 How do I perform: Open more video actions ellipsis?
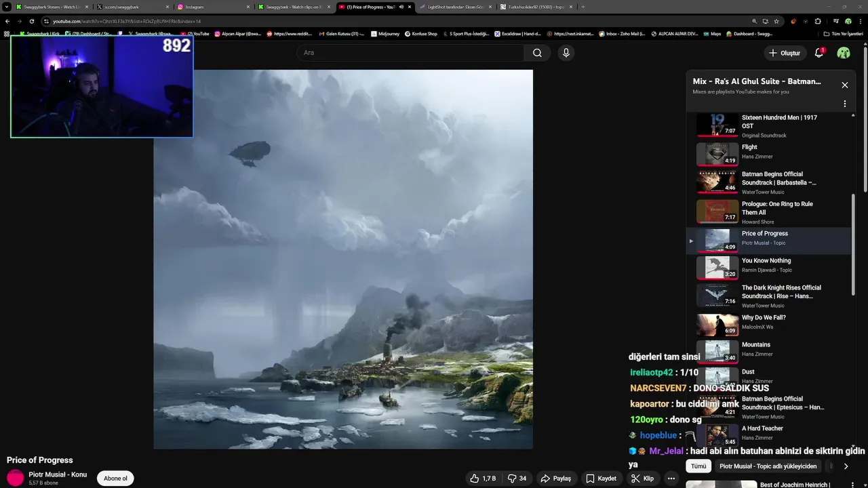[671, 479]
